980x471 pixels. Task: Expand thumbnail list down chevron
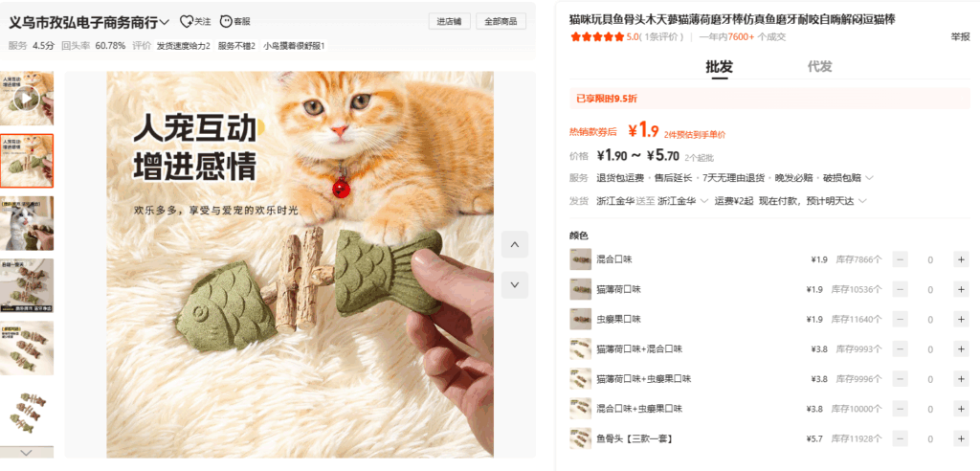click(x=26, y=452)
